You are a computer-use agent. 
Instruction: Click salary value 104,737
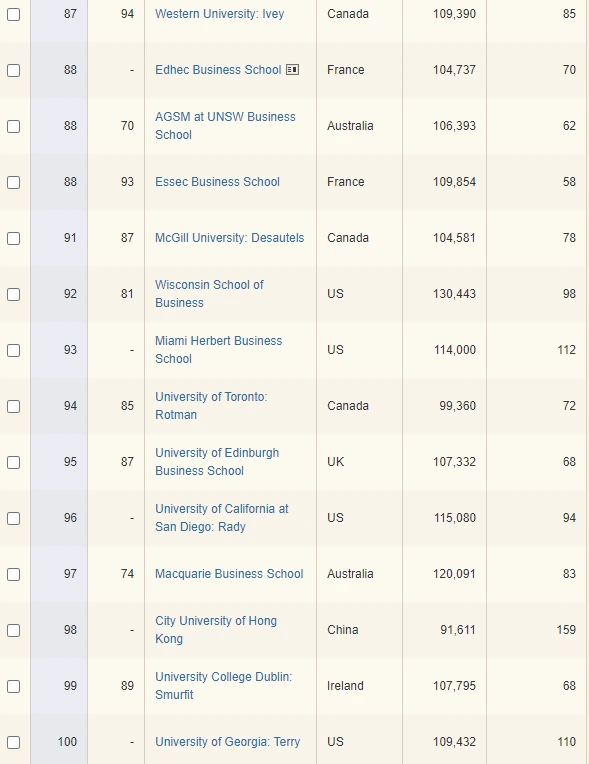tap(454, 70)
